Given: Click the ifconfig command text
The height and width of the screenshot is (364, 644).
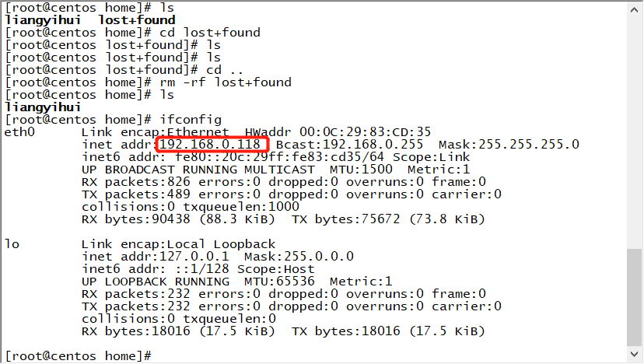Looking at the screenshot, I should [x=187, y=120].
